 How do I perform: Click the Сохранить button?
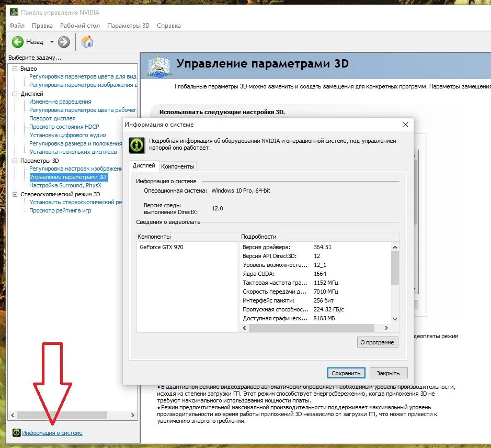point(346,373)
